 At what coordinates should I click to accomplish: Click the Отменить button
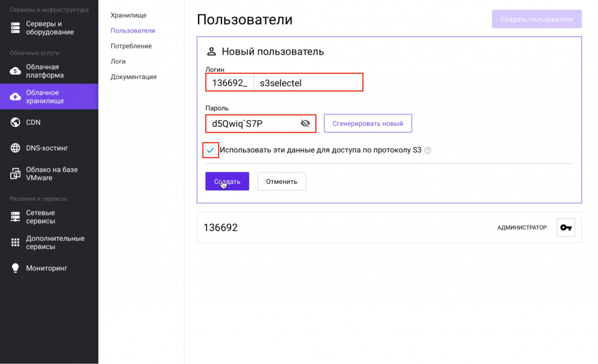pyautogui.click(x=282, y=181)
